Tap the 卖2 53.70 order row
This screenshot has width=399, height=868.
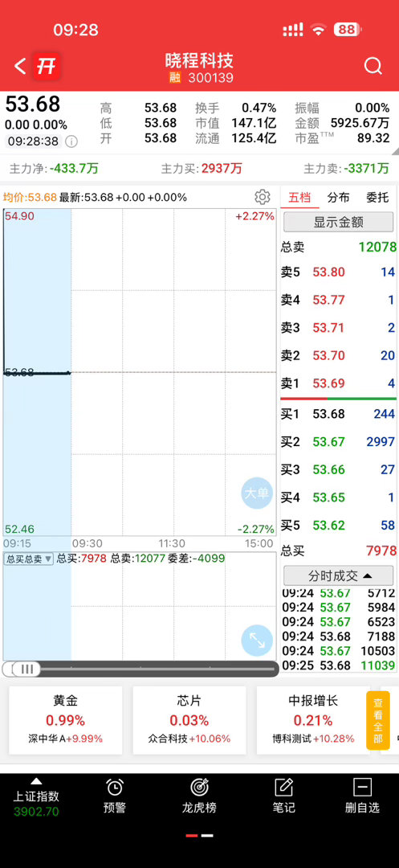point(338,355)
